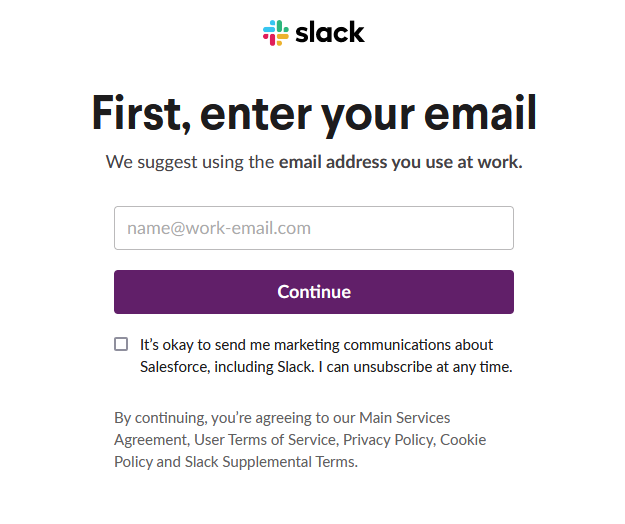625x524 pixels.
Task: Open the Slack Supplemental Terms link
Action: pyautogui.click(x=270, y=462)
